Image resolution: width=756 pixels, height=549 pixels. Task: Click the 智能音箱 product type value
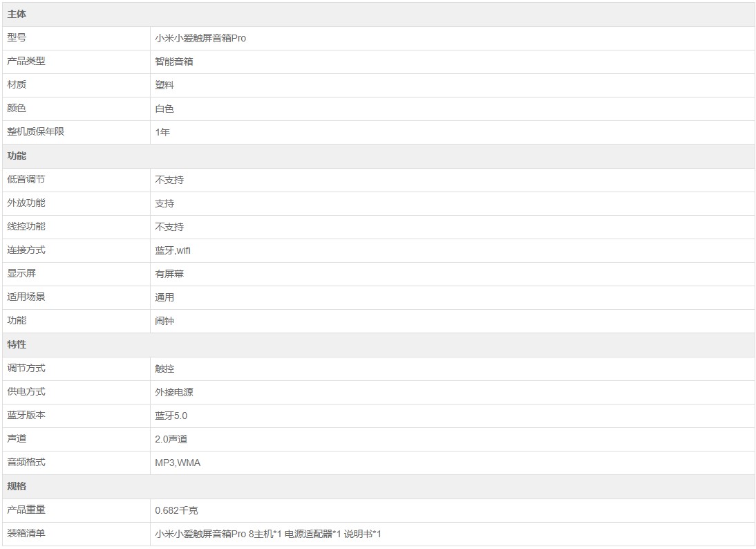pyautogui.click(x=174, y=62)
